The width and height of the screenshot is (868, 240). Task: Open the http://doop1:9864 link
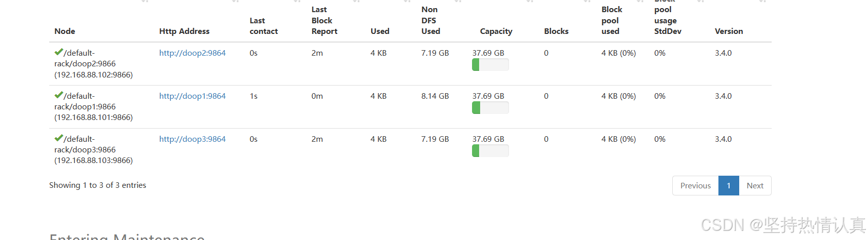[x=192, y=96]
